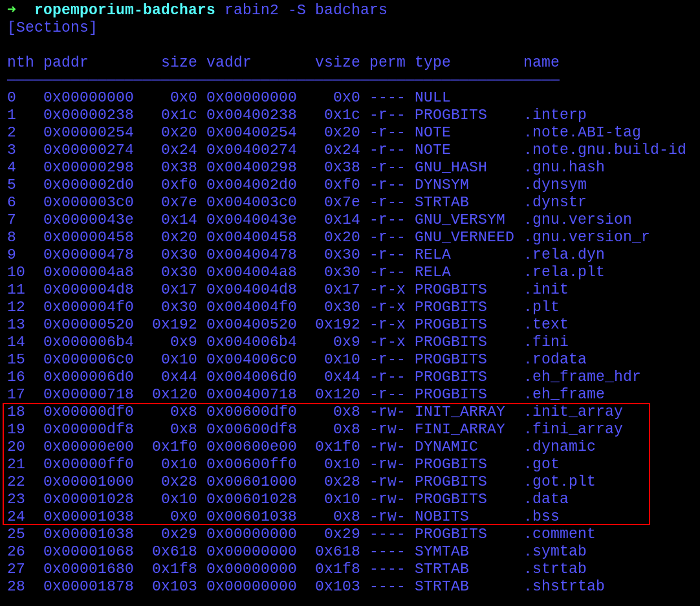
Task: Click the .data section name
Action: (545, 499)
